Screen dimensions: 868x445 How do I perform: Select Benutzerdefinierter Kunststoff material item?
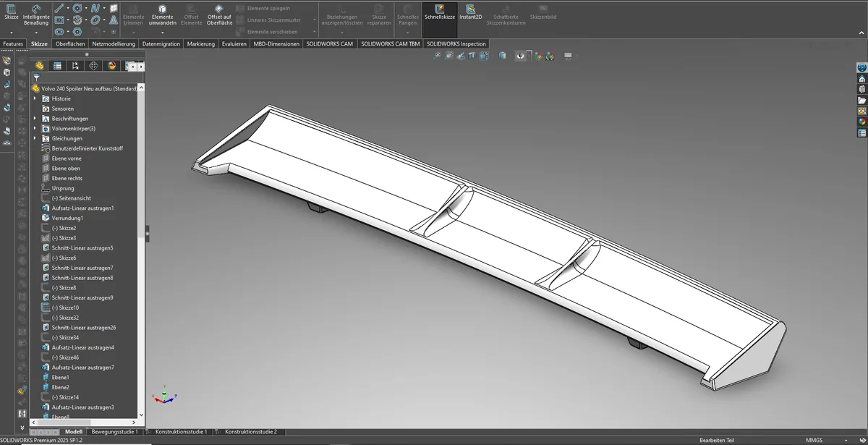87,148
